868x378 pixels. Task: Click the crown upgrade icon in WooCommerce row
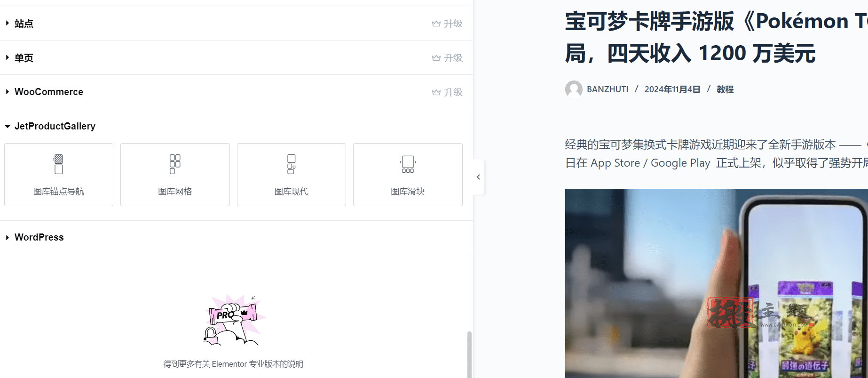pos(436,92)
